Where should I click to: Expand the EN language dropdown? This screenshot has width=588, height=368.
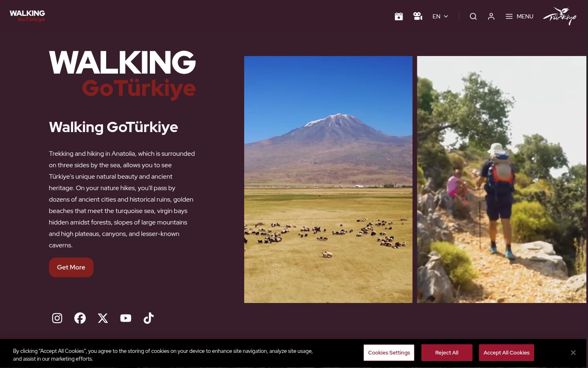[x=440, y=16]
